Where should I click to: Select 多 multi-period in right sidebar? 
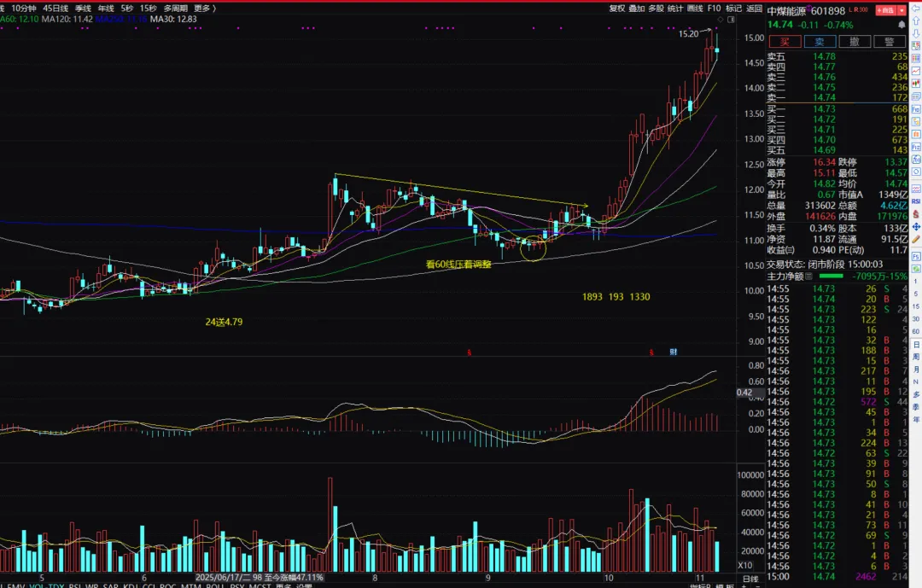tap(916, 394)
